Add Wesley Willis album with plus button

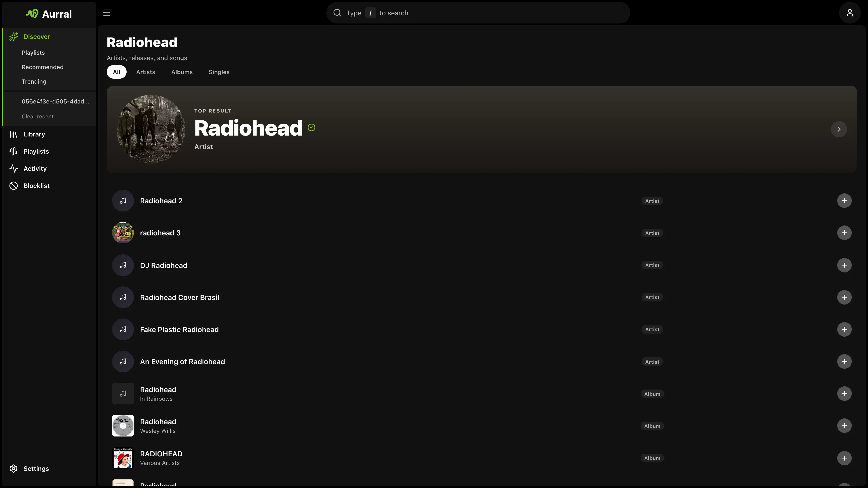pos(844,426)
